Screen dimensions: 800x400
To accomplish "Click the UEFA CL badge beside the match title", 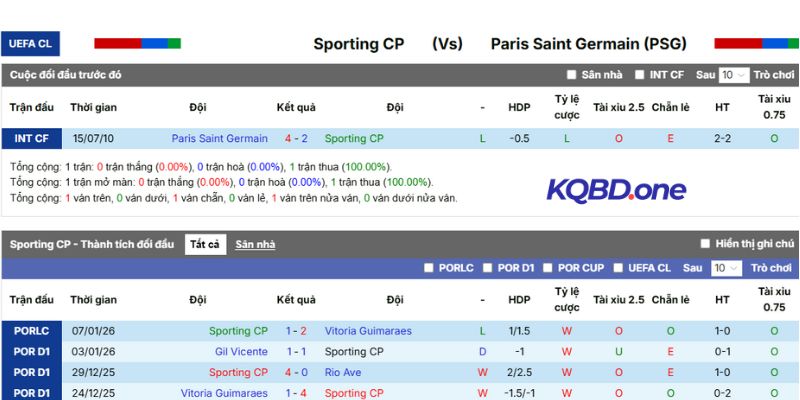I will pyautogui.click(x=31, y=44).
